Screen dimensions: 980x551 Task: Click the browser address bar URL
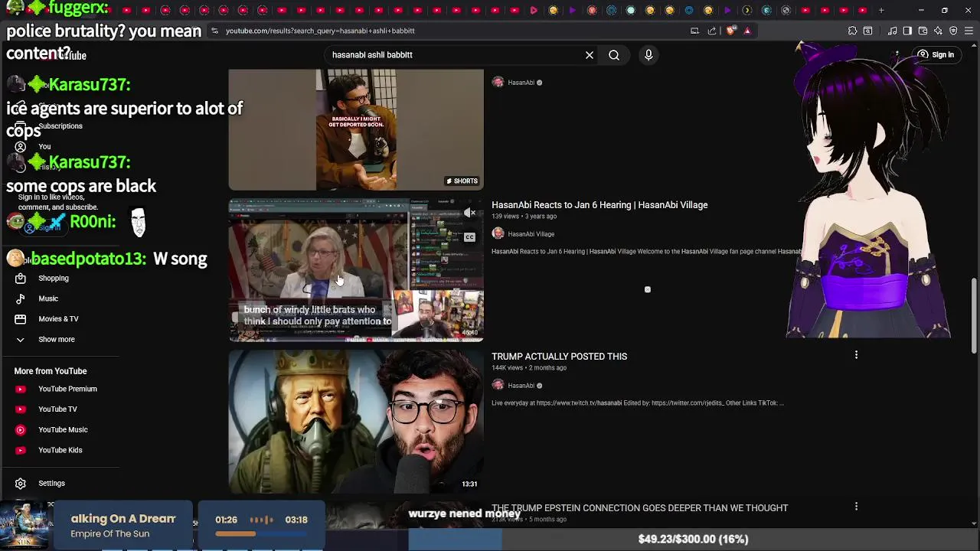320,31
